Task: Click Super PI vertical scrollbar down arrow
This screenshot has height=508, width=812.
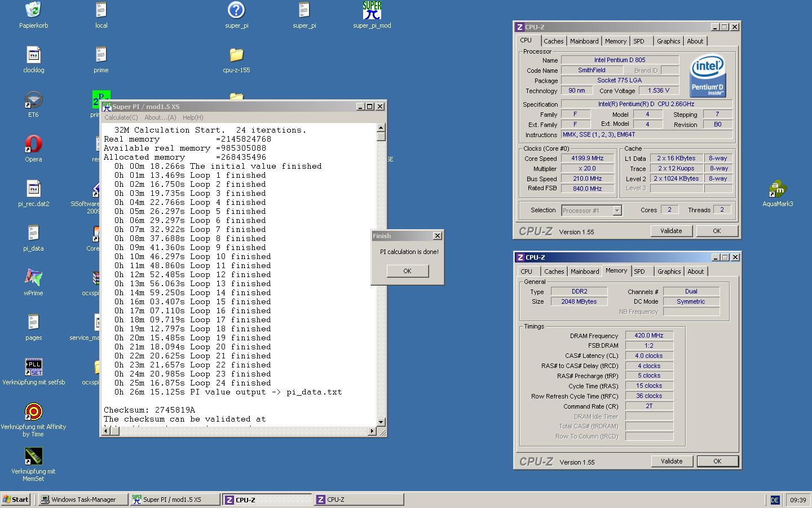Action: [x=381, y=422]
